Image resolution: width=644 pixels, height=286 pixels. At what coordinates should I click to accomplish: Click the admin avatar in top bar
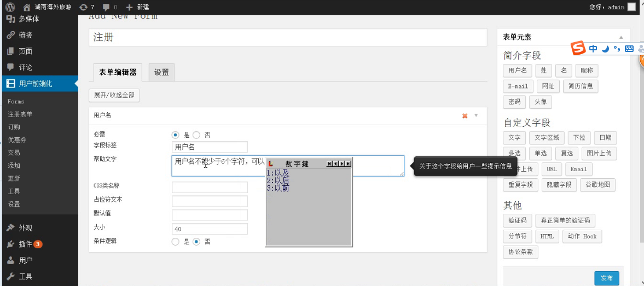point(631,7)
